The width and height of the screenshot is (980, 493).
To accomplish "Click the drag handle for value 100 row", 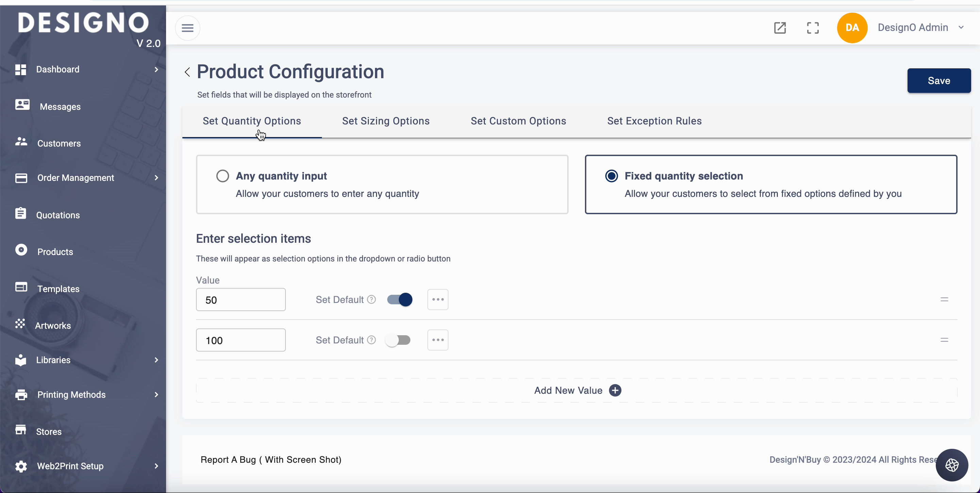I will point(944,340).
